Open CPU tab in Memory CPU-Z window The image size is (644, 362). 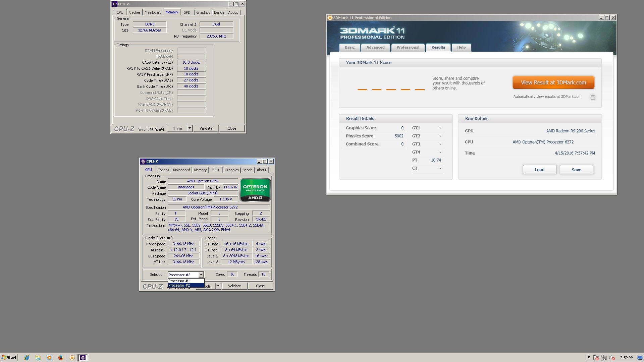[120, 12]
